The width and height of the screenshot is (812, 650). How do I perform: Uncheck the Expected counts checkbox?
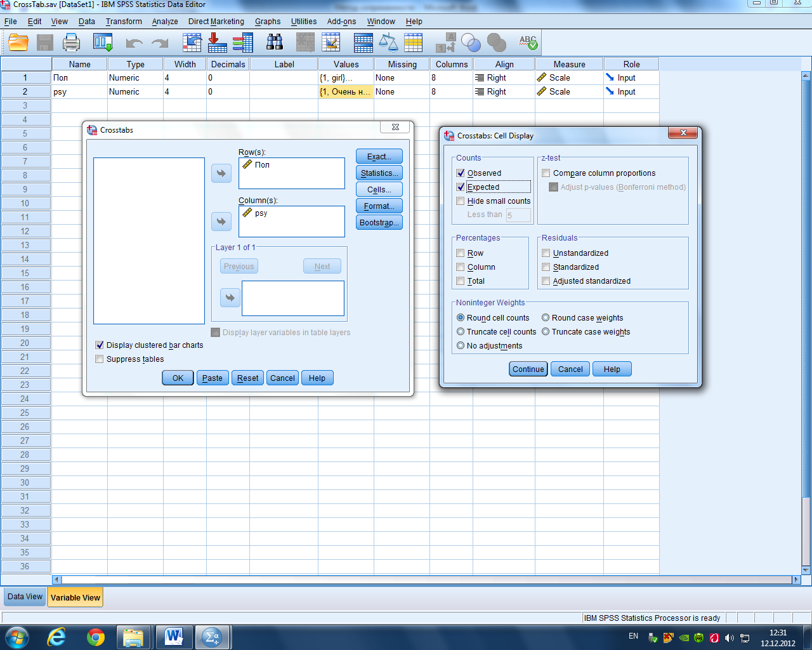(461, 187)
